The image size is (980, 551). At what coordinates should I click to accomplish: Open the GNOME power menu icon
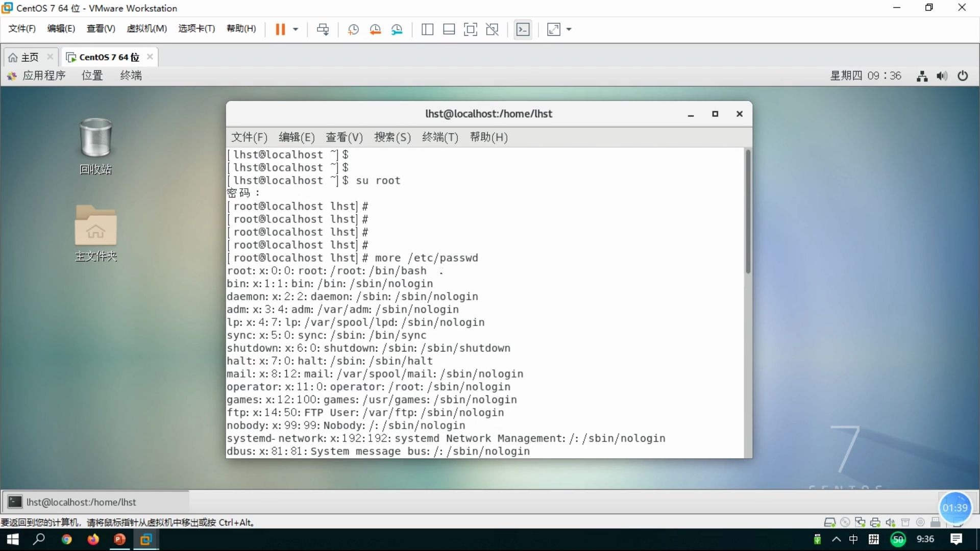pos(963,76)
